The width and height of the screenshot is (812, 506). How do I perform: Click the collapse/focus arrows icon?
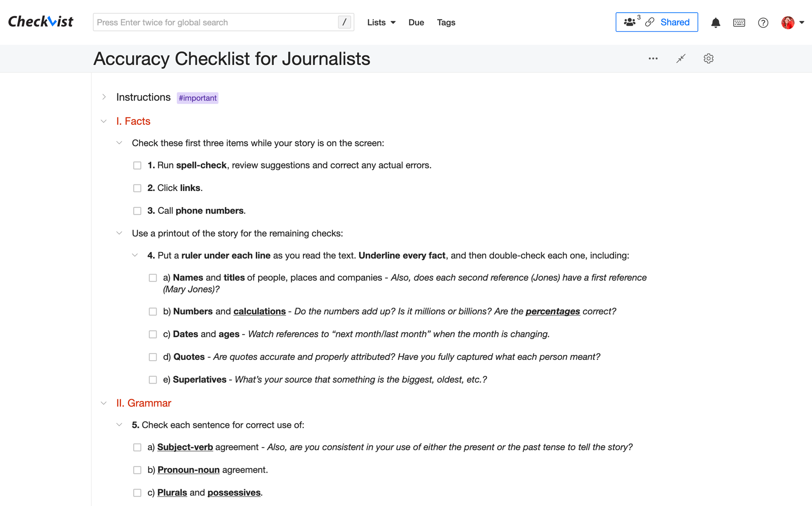[x=681, y=59]
